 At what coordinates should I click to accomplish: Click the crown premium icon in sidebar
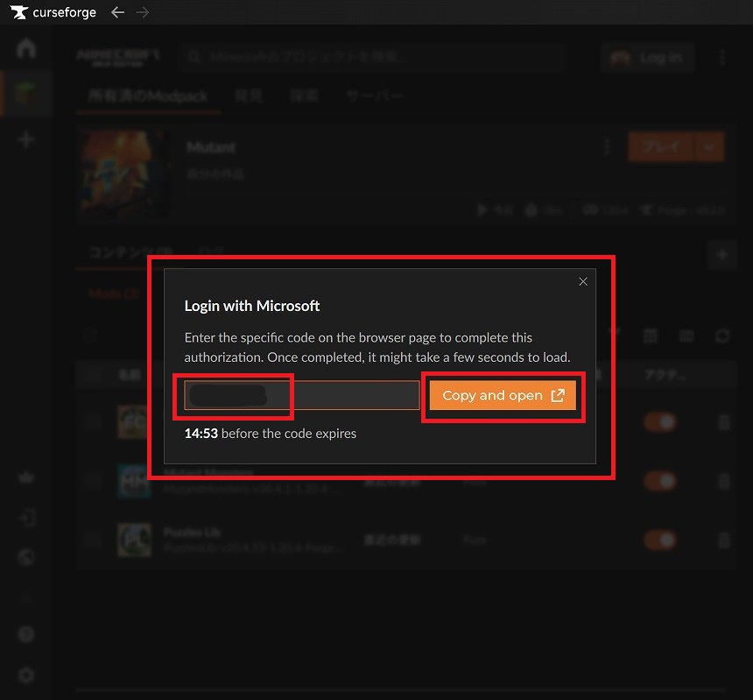pos(26,478)
